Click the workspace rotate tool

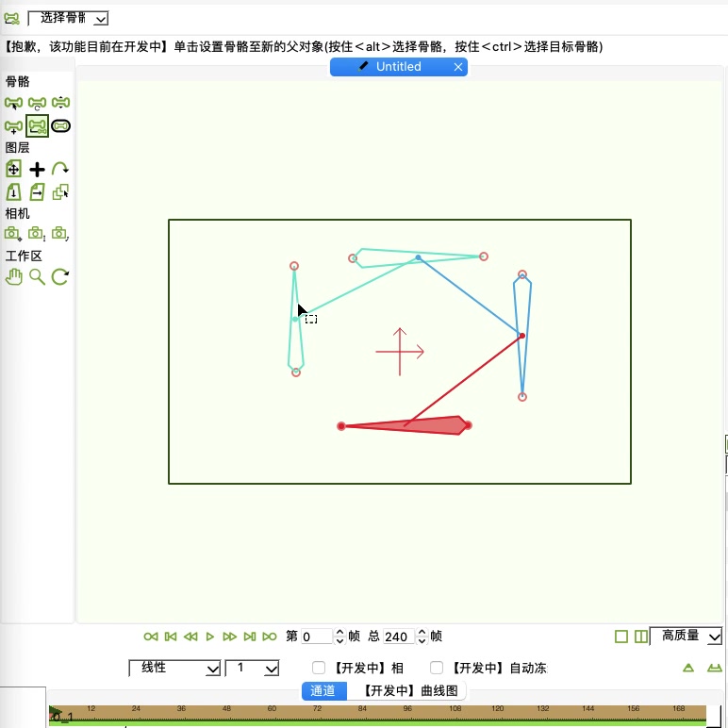point(60,276)
